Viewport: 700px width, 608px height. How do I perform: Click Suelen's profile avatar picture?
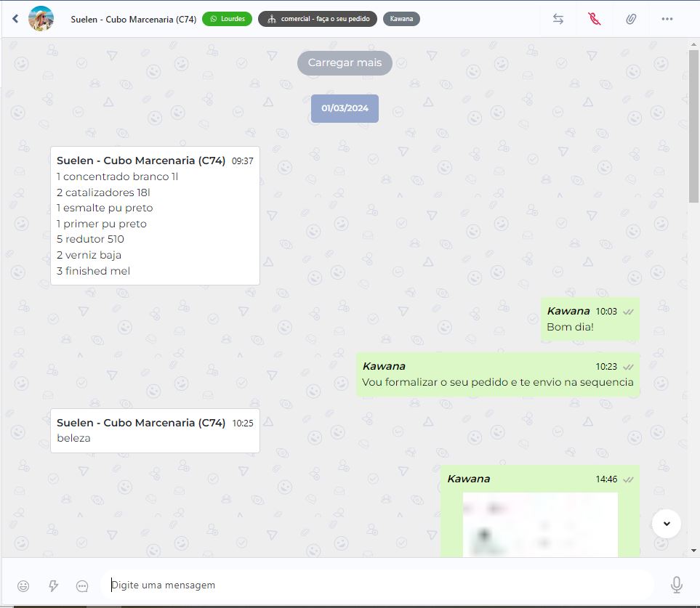point(41,19)
